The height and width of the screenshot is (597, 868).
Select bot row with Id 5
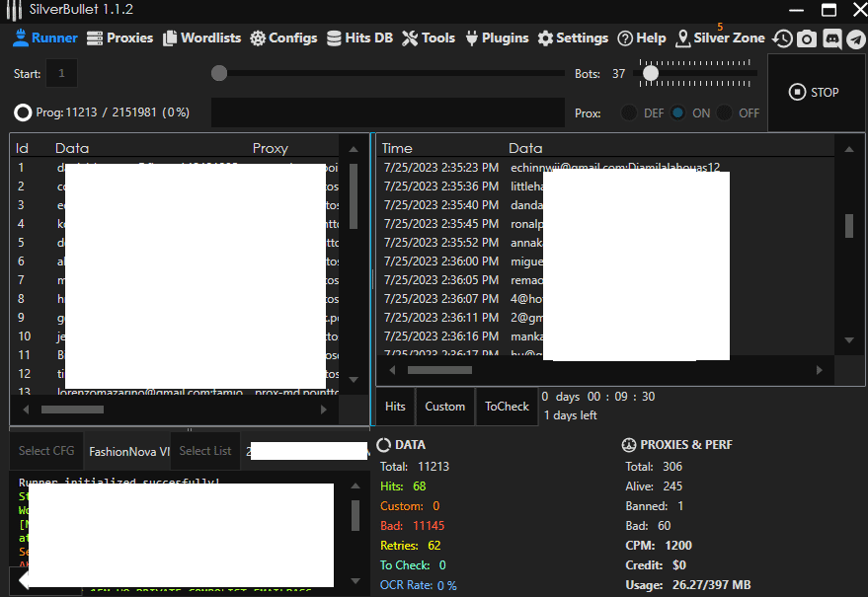coord(176,243)
